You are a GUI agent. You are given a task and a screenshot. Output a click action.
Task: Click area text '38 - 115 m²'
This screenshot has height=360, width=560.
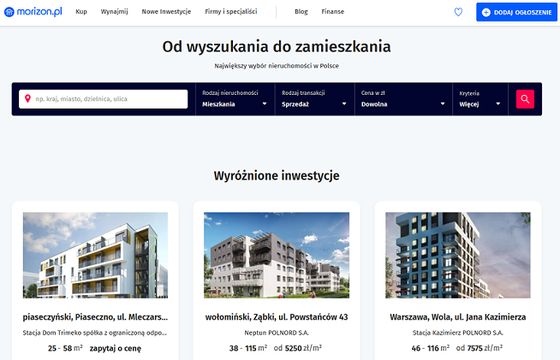(x=248, y=348)
